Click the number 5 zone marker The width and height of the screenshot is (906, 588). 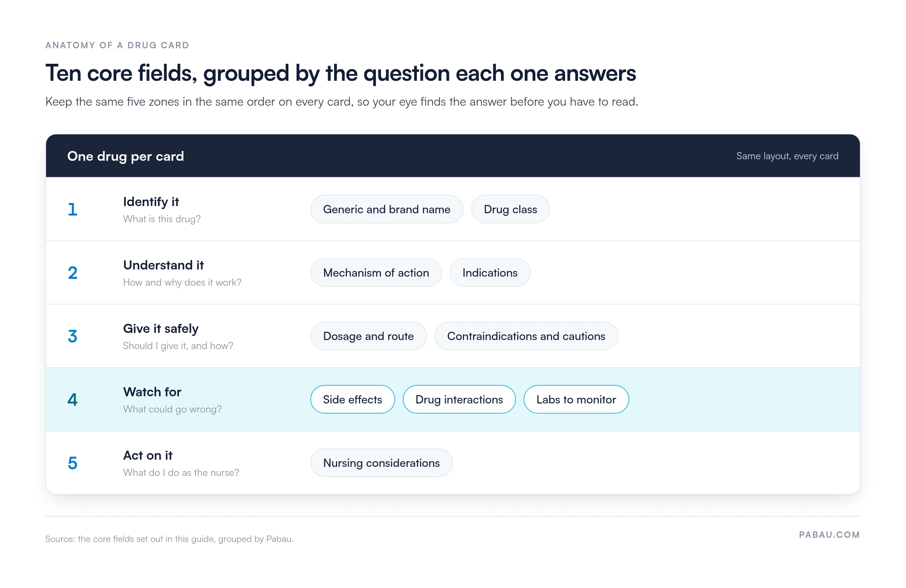point(72,463)
